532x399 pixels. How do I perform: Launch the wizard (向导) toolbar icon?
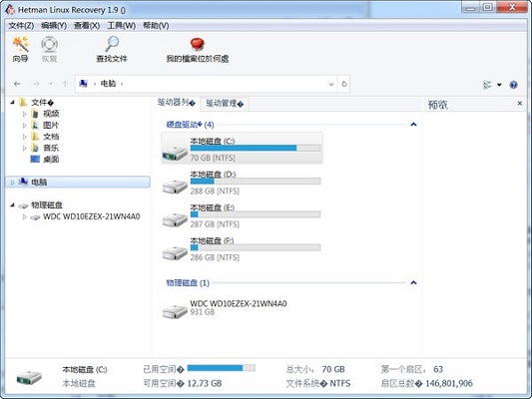[20, 45]
